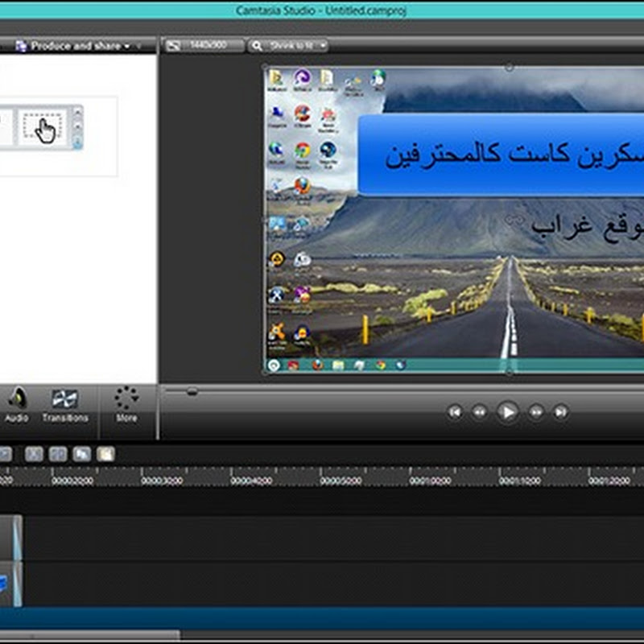
Task: Jump to next clip in preview
Action: click(560, 411)
